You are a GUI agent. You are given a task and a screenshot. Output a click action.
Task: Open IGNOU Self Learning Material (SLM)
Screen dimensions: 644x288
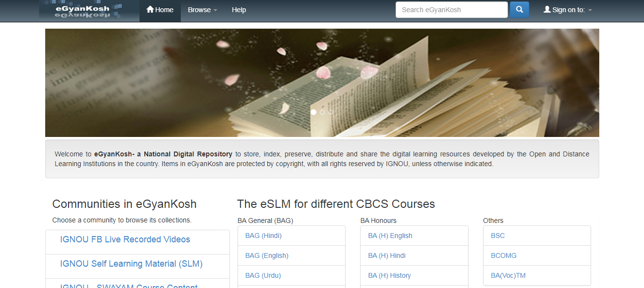pos(131,264)
